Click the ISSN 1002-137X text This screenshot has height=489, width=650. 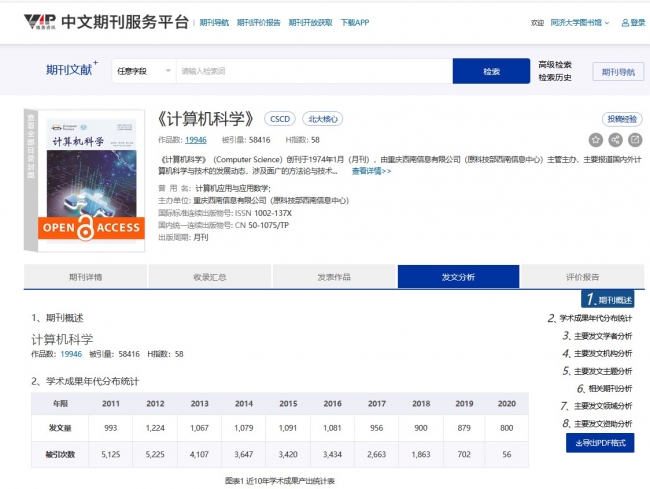[263, 213]
